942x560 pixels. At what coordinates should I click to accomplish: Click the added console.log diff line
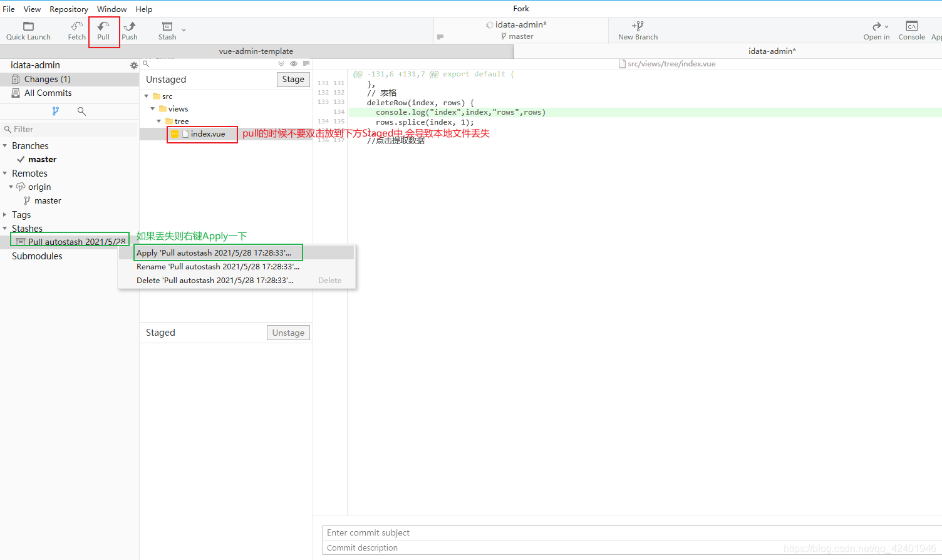[645, 112]
